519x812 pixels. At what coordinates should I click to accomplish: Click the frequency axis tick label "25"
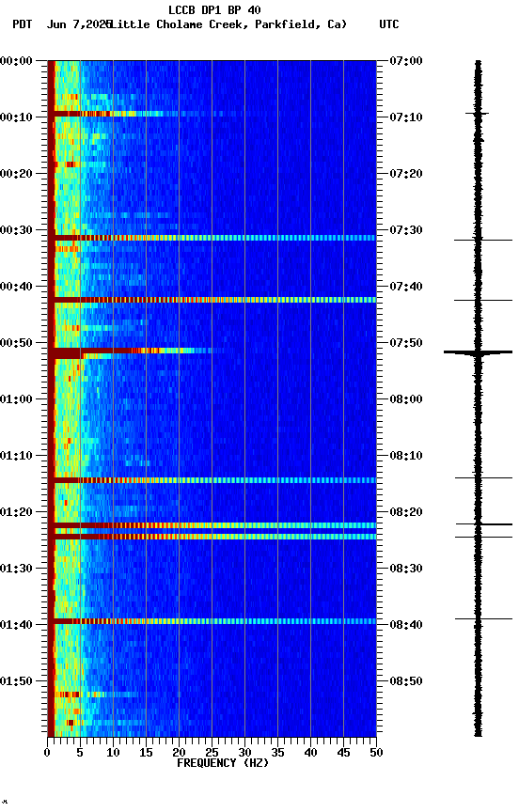212,753
